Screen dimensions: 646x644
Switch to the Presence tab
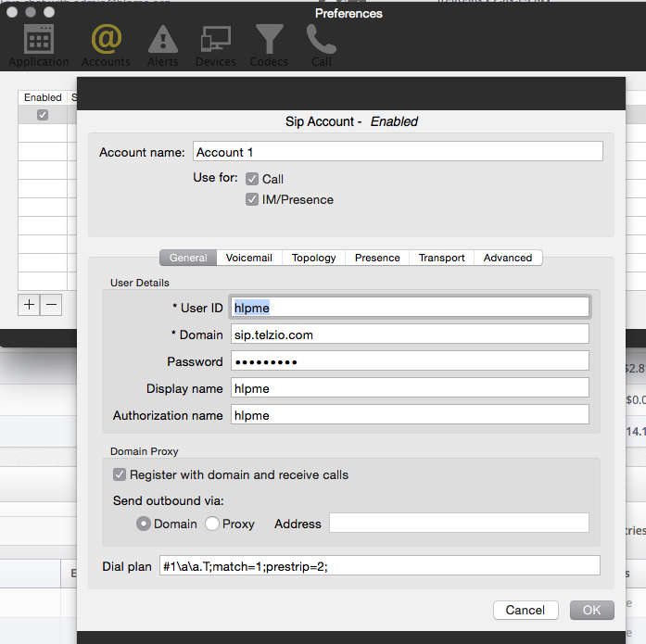[x=377, y=258]
